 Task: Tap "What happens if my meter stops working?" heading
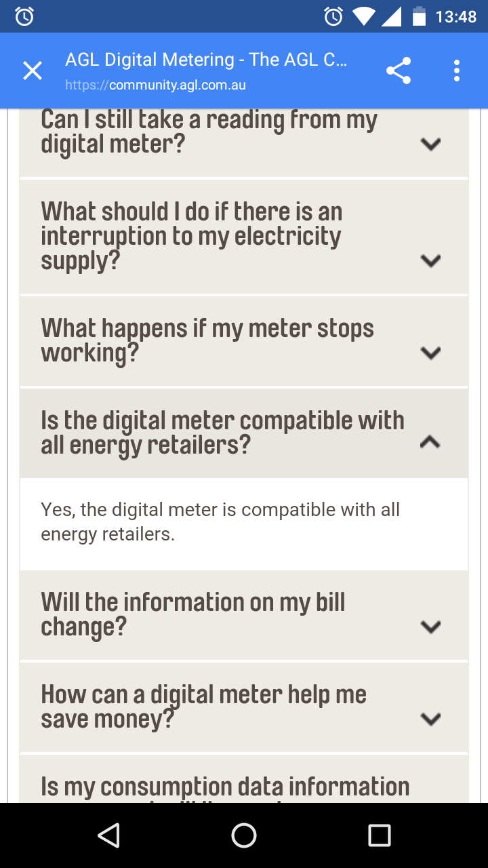tap(207, 340)
